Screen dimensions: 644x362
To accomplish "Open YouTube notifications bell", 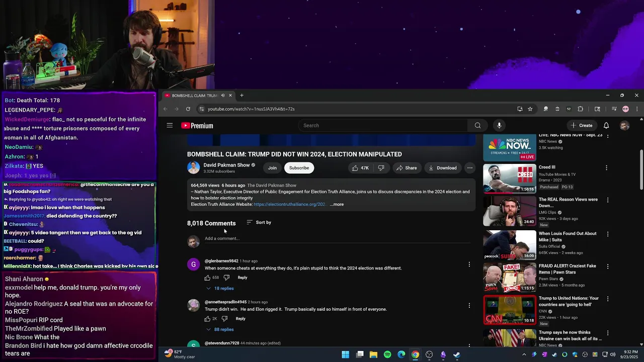I will [606, 125].
